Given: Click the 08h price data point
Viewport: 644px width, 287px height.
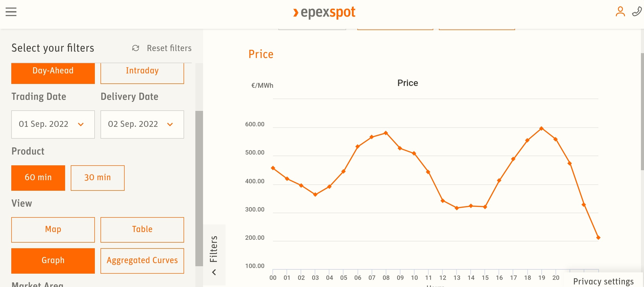Looking at the screenshot, I should click(386, 133).
